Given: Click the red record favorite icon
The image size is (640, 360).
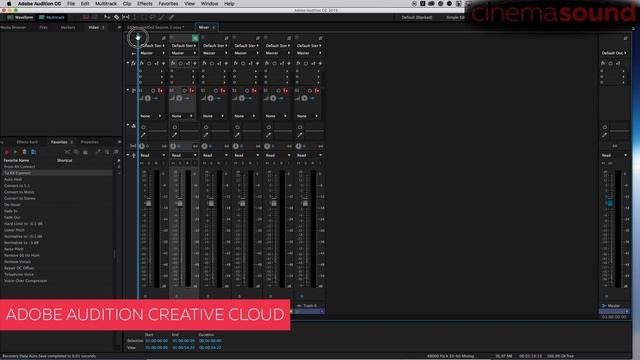Looking at the screenshot, I should click(6, 152).
